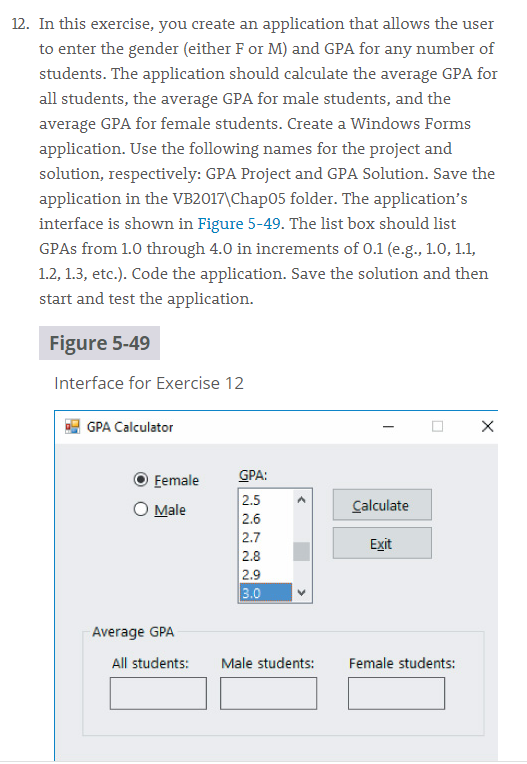Choose 2.6 in the GPA list
The width and height of the screenshot is (527, 764).
(266, 518)
